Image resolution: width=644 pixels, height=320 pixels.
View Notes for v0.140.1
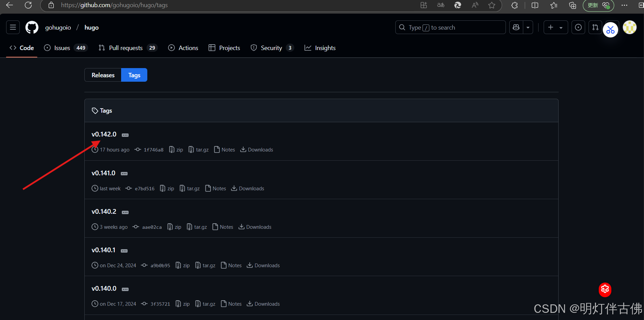(x=231, y=265)
